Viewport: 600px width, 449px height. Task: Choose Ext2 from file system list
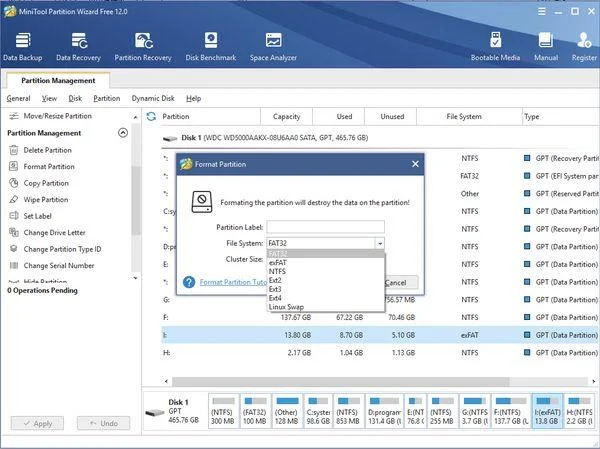(326, 280)
